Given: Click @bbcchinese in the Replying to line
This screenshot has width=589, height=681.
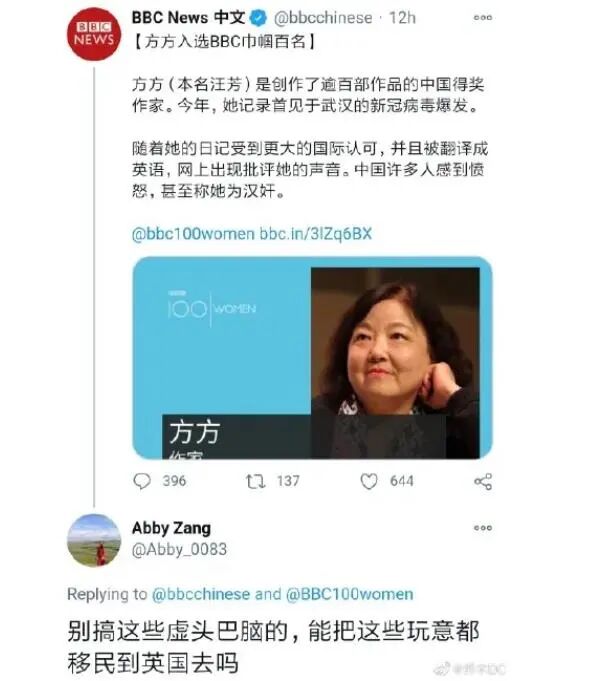Looking at the screenshot, I should 201,594.
